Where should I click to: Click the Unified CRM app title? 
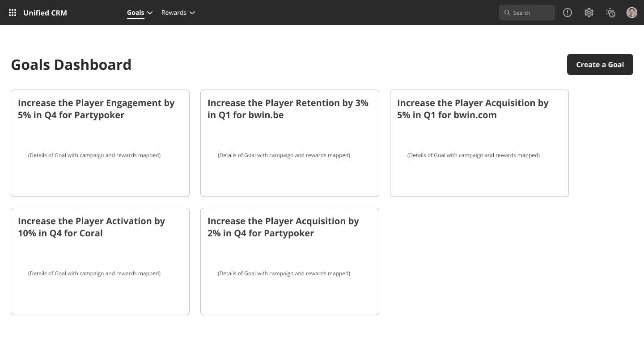[x=45, y=13]
